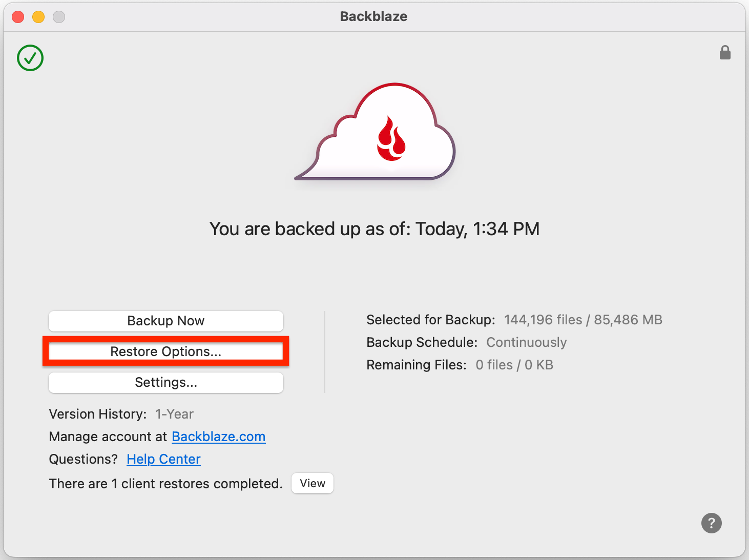Screen dimensions: 749x560
Task: Click the Backblaze window title
Action: click(x=374, y=16)
